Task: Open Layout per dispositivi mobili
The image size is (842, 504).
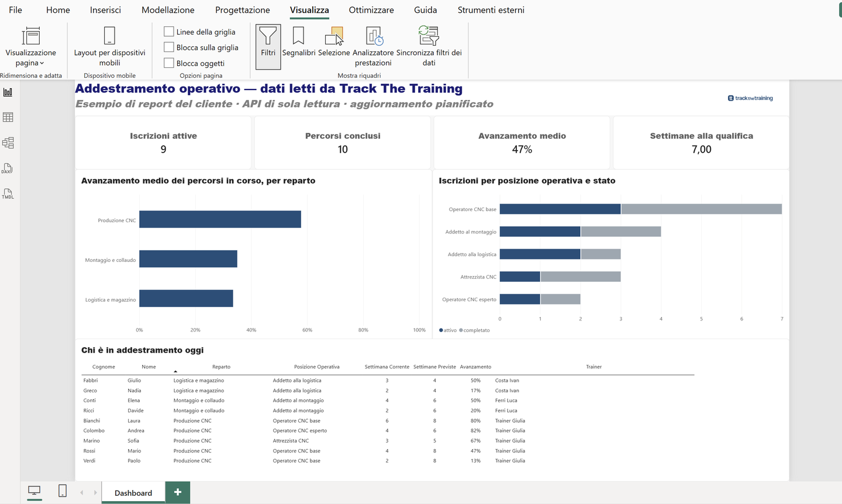Action: pos(109,47)
